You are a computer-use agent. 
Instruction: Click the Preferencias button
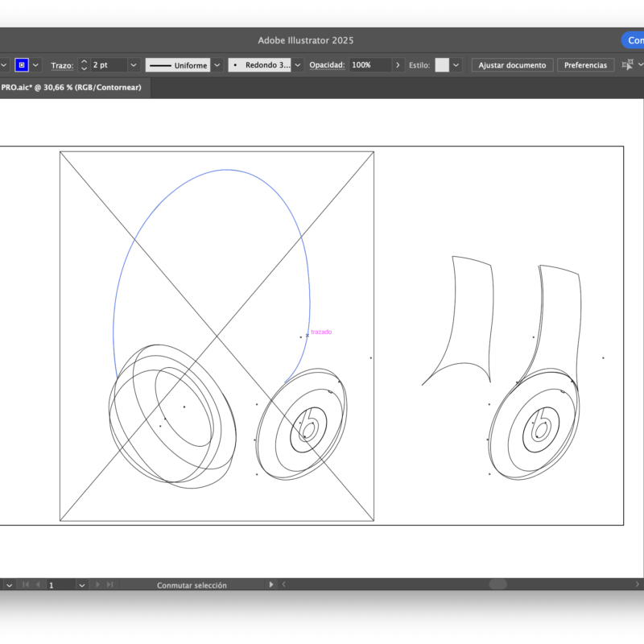pos(585,65)
